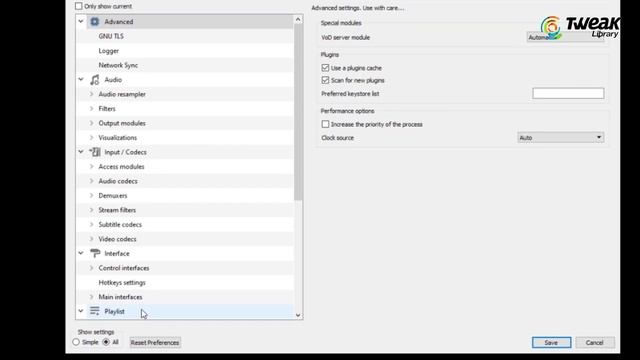Toggle Only show current checkbox
Image resolution: width=640 pixels, height=360 pixels.
[78, 6]
